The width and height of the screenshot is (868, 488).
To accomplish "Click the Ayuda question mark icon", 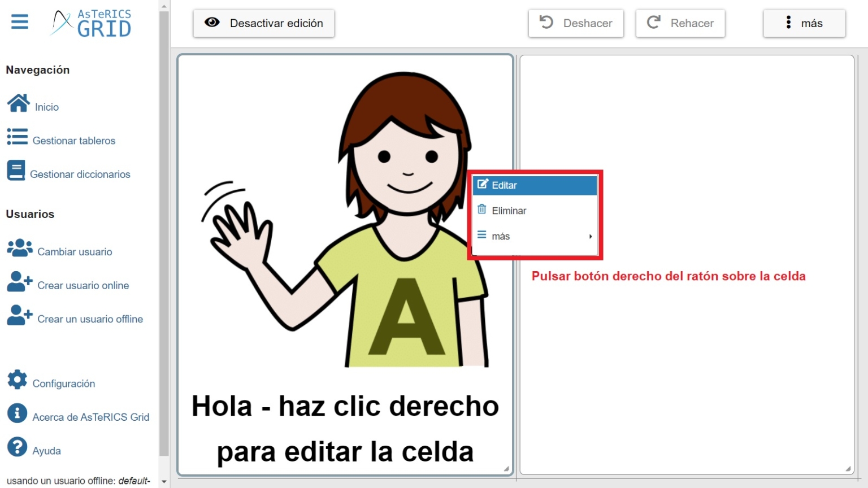I will tap(18, 447).
